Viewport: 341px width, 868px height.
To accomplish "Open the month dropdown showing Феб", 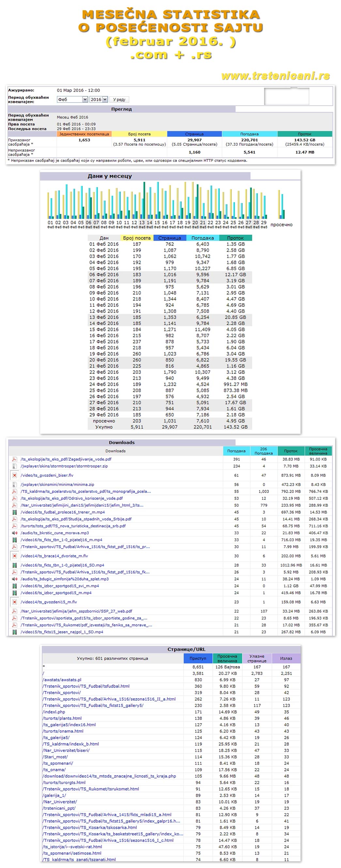I will point(72,100).
